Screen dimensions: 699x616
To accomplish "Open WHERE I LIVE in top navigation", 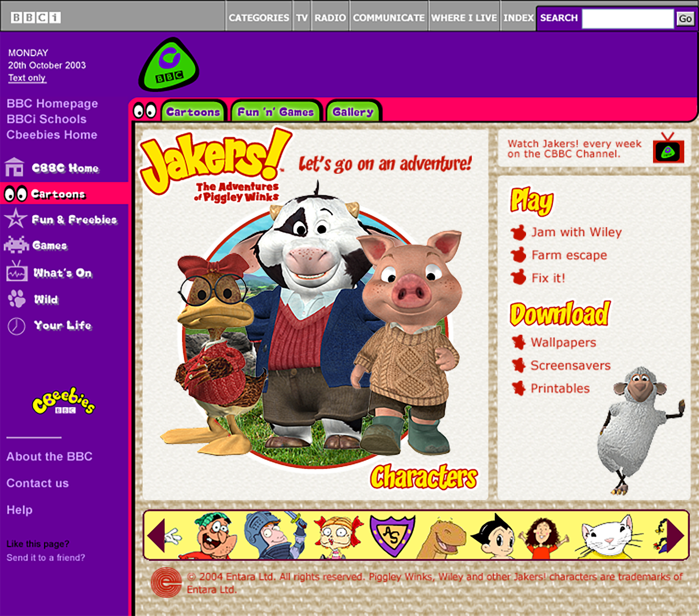I will [x=464, y=17].
